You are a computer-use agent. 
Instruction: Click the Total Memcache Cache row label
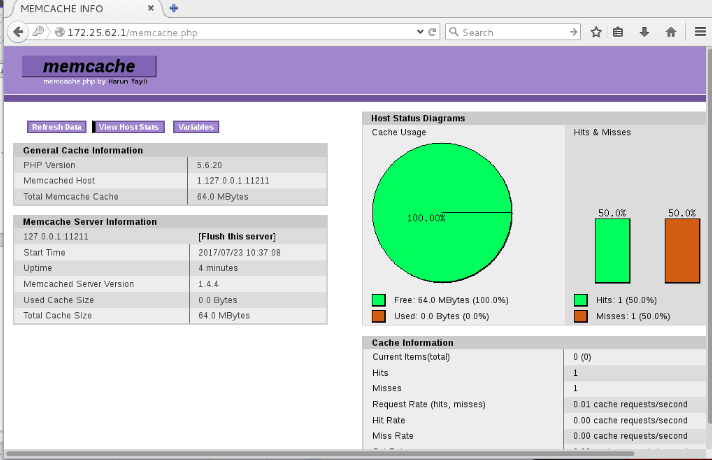coord(71,197)
